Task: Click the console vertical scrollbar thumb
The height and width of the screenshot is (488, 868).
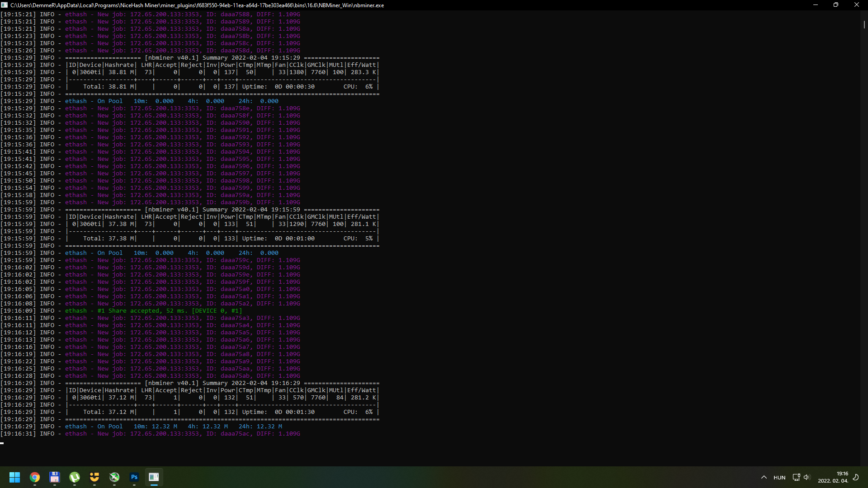Action: (864, 24)
